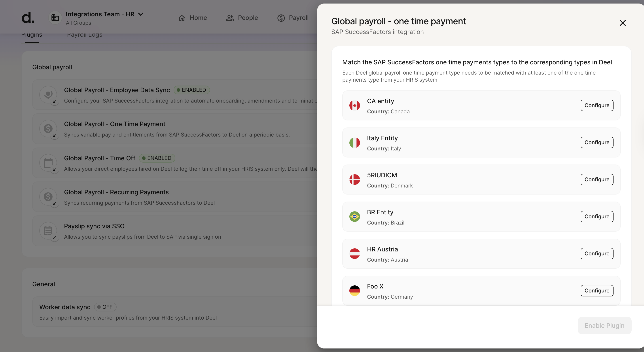The height and width of the screenshot is (352, 644).
Task: Click the Germany flag icon
Action: [x=354, y=291]
